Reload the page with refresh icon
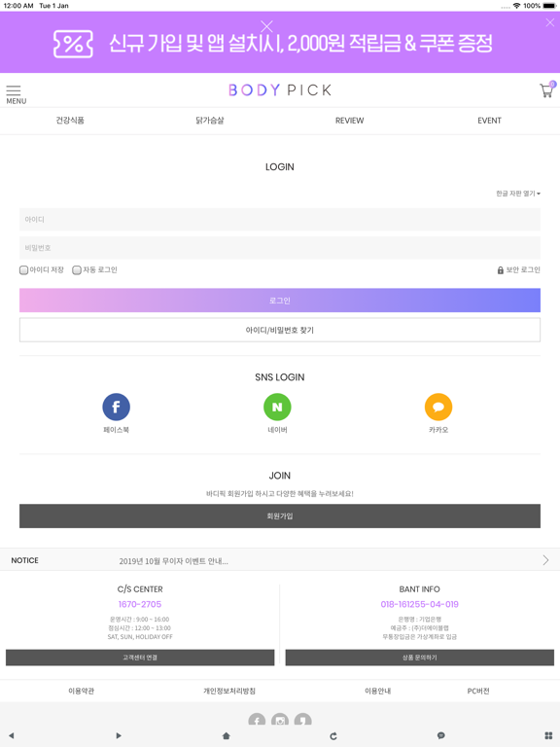The height and width of the screenshot is (747, 560). pyautogui.click(x=333, y=735)
